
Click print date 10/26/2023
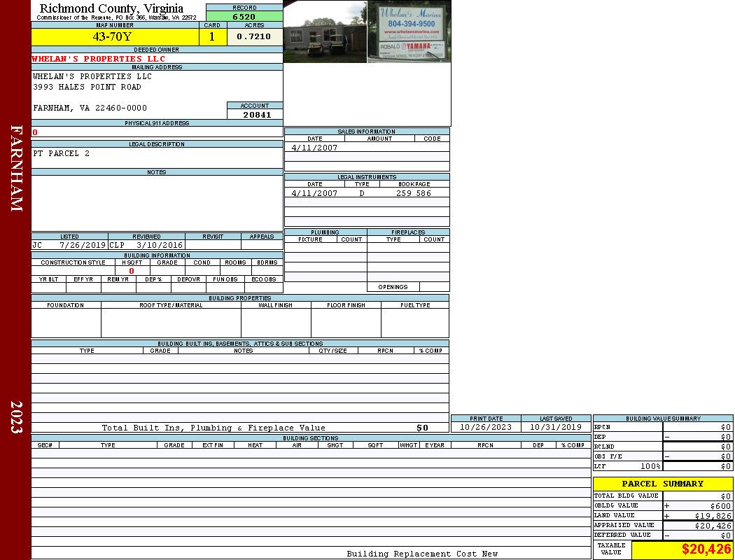(x=486, y=428)
